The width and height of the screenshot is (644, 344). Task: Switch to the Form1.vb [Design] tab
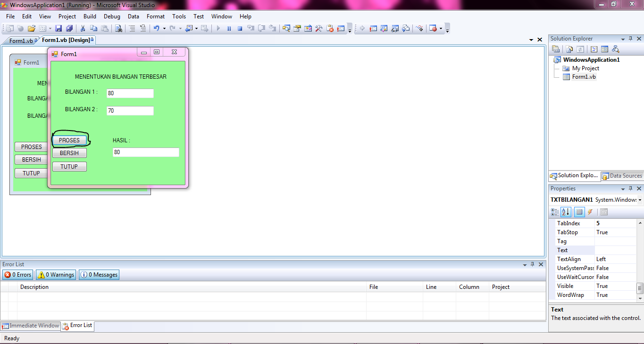click(66, 41)
